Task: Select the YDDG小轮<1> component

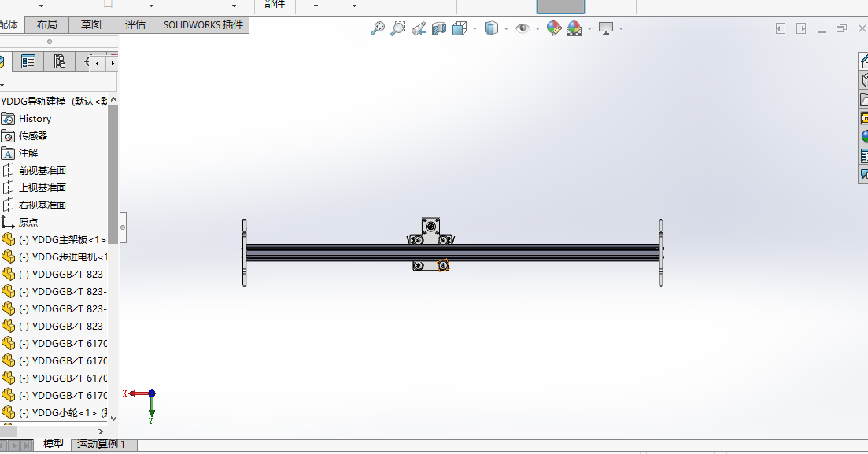Action: 54,412
